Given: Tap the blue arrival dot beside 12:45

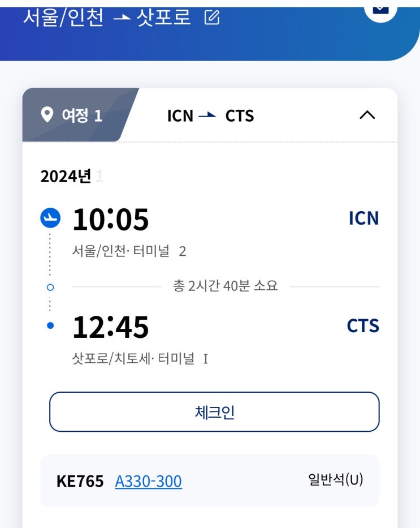Looking at the screenshot, I should tap(50, 326).
